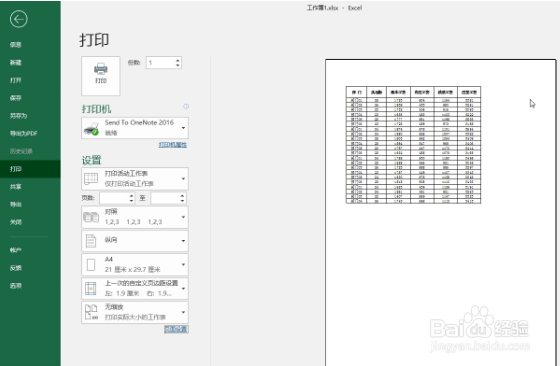Image resolution: width=560 pixels, height=366 pixels.
Task: Click the print preview table thumbnail
Action: point(413,145)
